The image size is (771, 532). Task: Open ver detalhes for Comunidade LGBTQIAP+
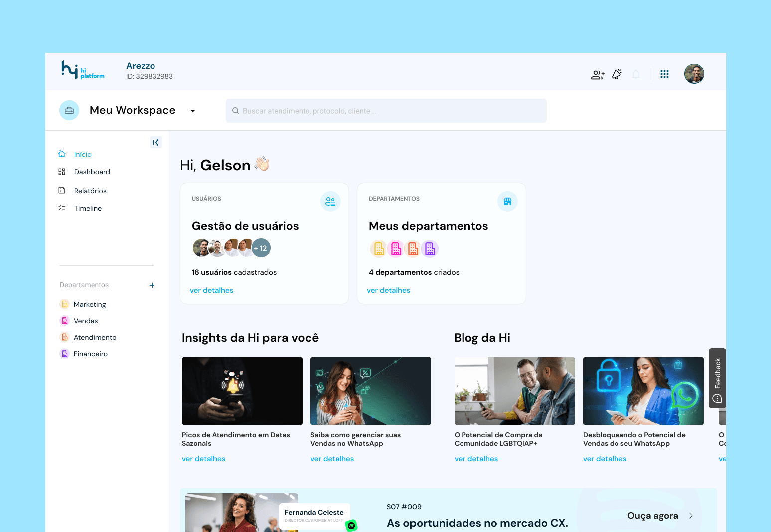(476, 459)
